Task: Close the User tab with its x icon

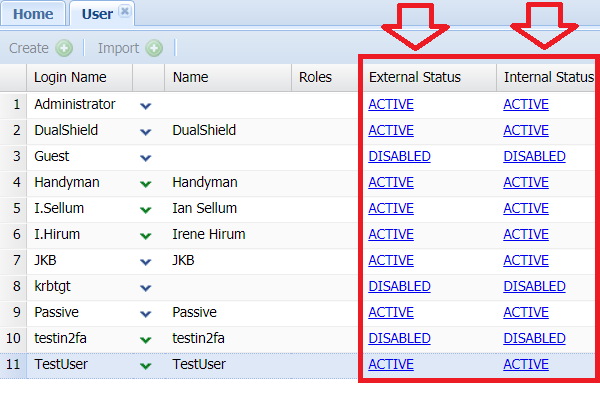Action: (124, 11)
